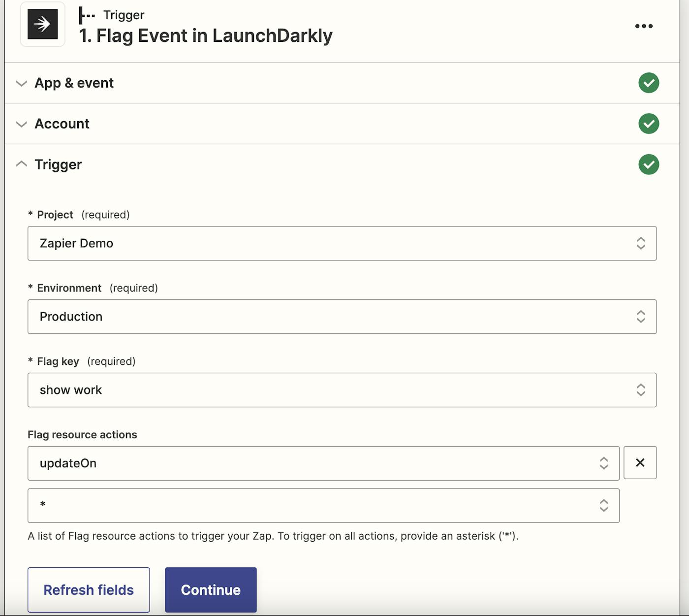This screenshot has height=616, width=689.
Task: Click the trigger step type icon
Action: click(x=87, y=15)
